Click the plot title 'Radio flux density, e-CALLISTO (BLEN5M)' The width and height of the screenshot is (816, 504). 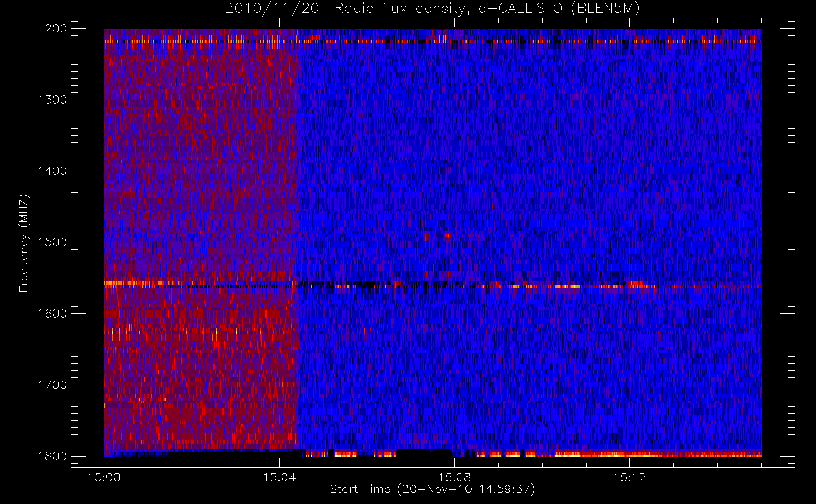point(487,9)
